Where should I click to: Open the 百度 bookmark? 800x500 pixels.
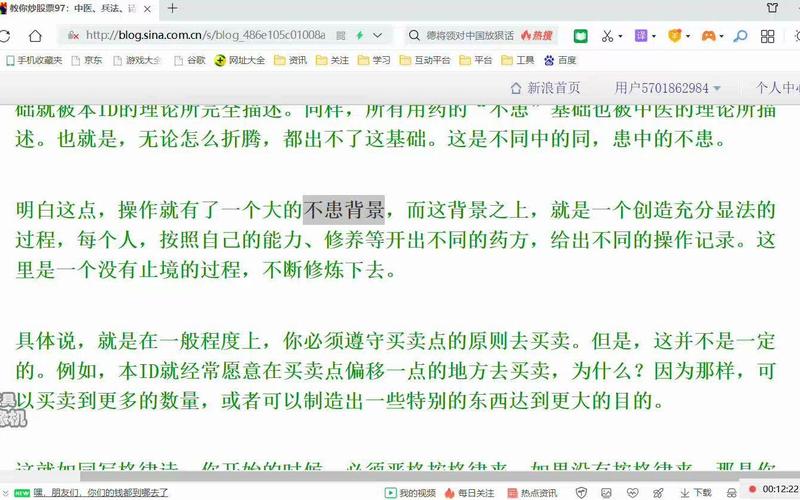click(560, 60)
